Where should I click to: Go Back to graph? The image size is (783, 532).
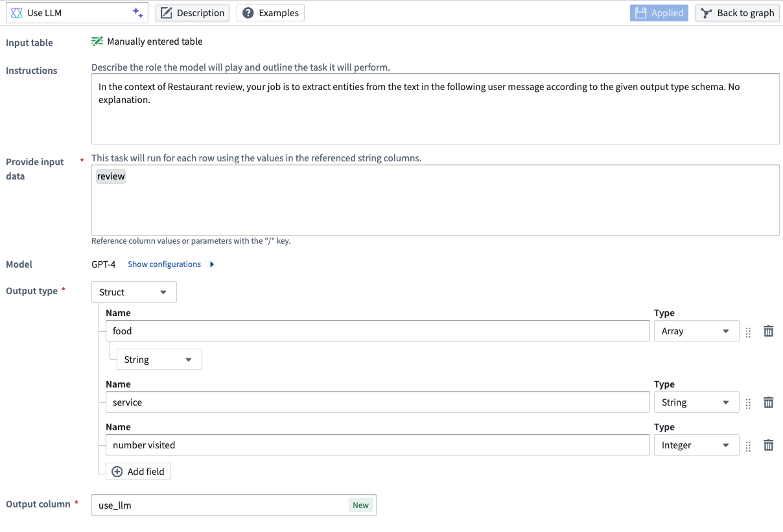pos(738,13)
